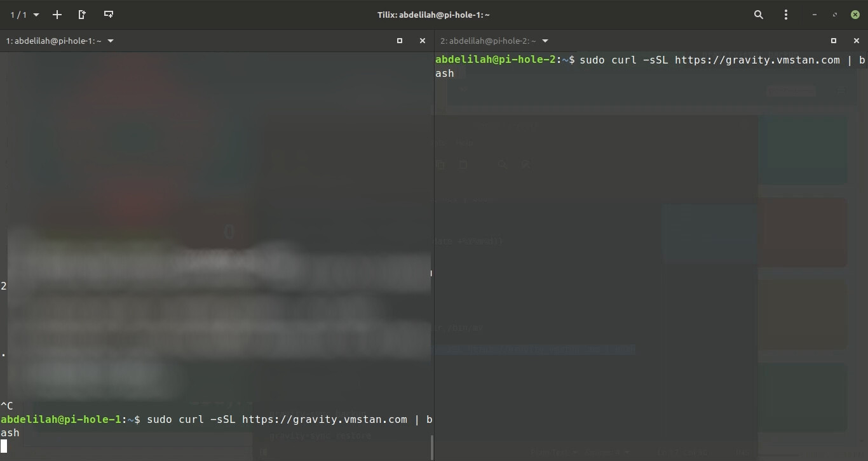Close the pi-hole-2 terminal pane
The image size is (868, 461).
tap(856, 41)
